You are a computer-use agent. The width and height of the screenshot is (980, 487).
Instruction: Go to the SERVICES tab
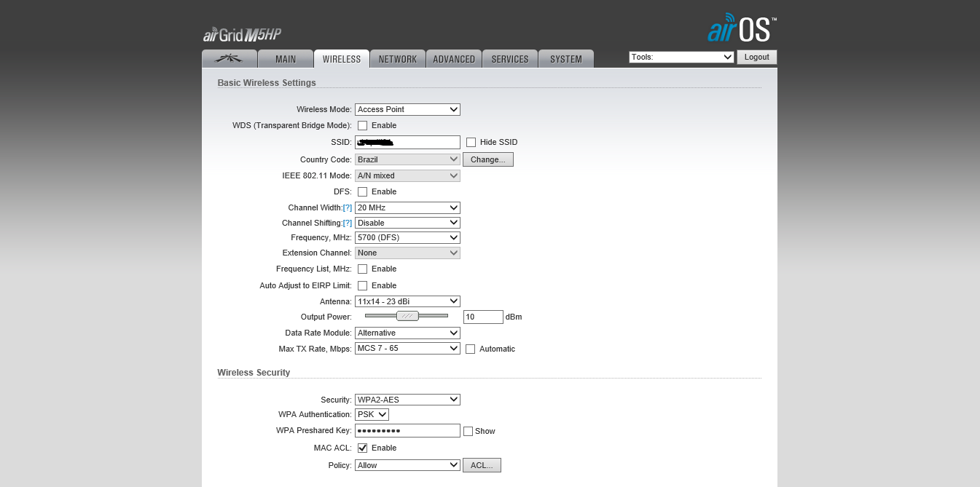click(510, 59)
